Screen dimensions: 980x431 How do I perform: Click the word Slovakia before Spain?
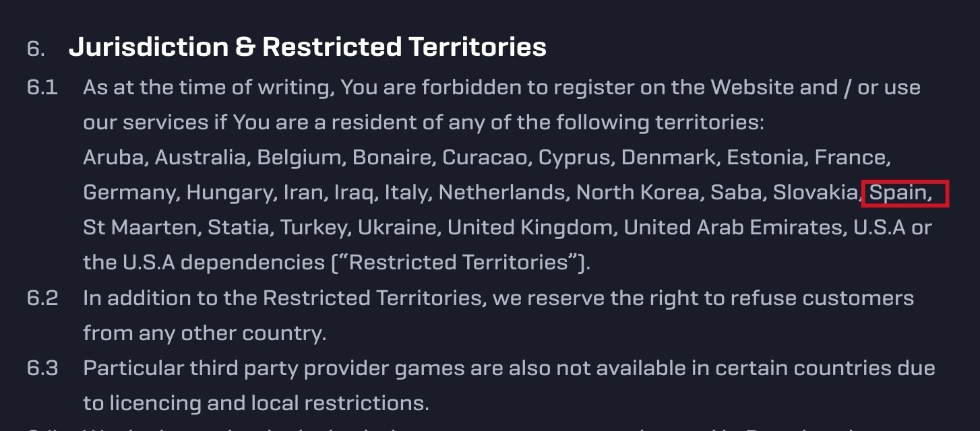point(815,193)
